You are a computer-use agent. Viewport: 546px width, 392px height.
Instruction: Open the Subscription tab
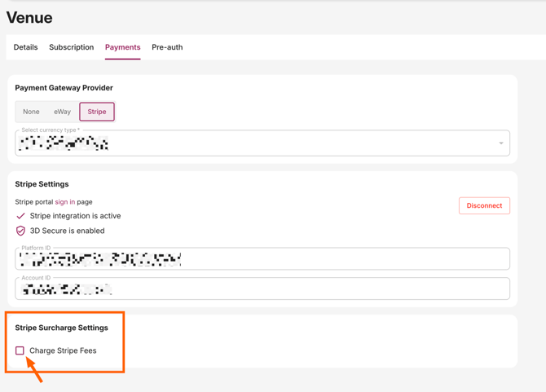point(71,47)
